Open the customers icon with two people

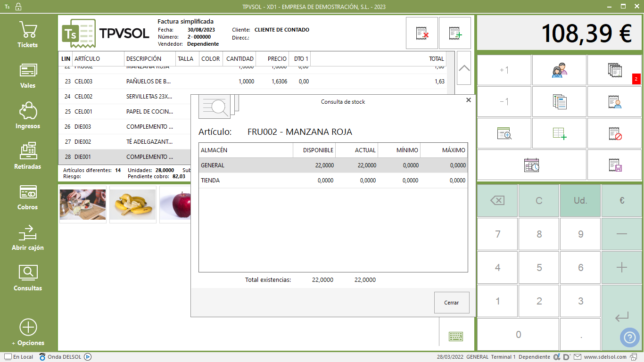coord(559,70)
